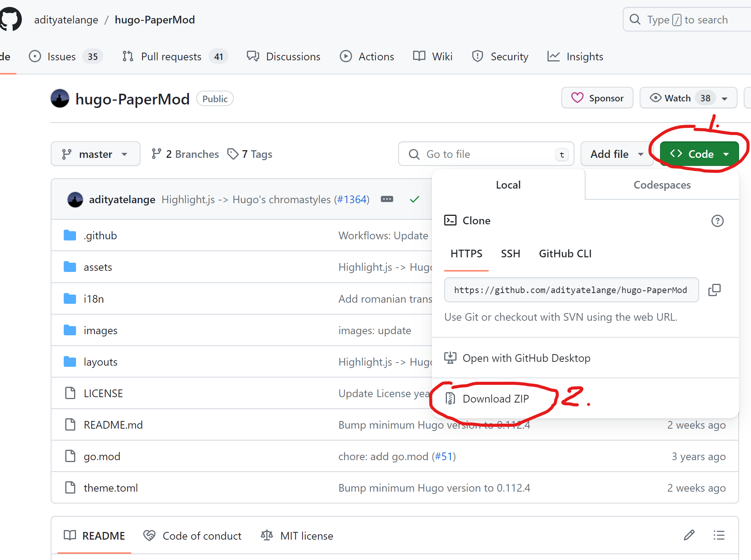Open the README outline list icon

[719, 535]
